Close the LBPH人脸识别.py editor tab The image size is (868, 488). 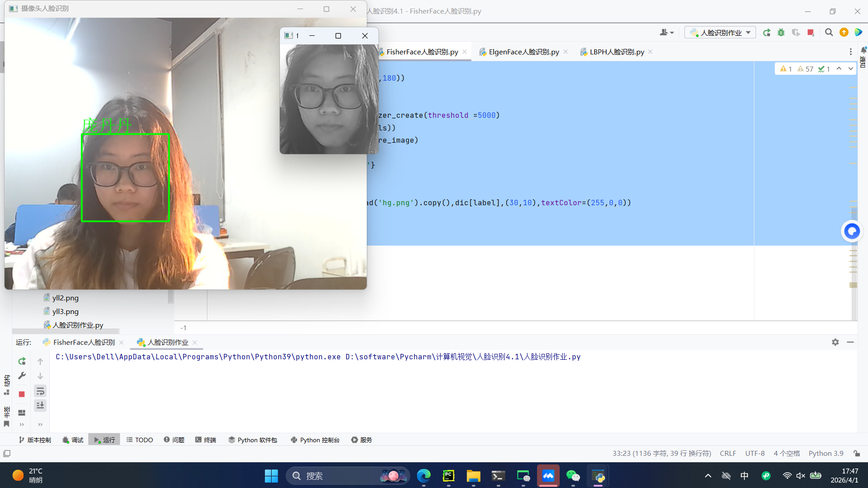point(650,52)
